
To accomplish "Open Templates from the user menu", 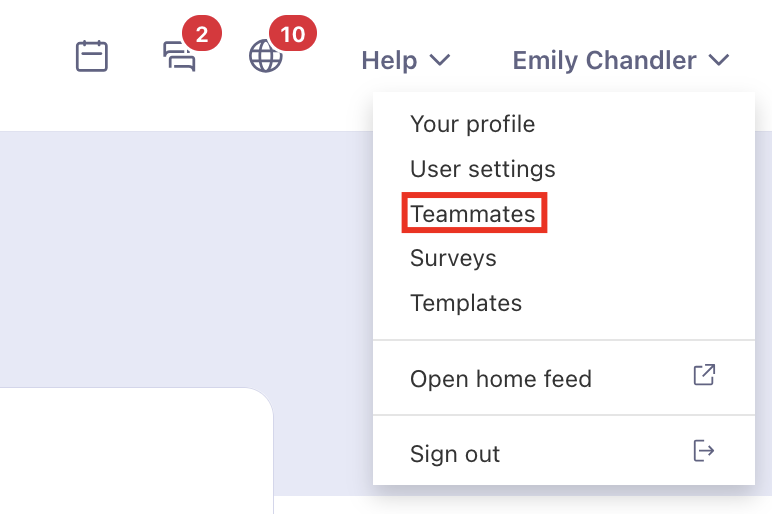I will click(466, 303).
